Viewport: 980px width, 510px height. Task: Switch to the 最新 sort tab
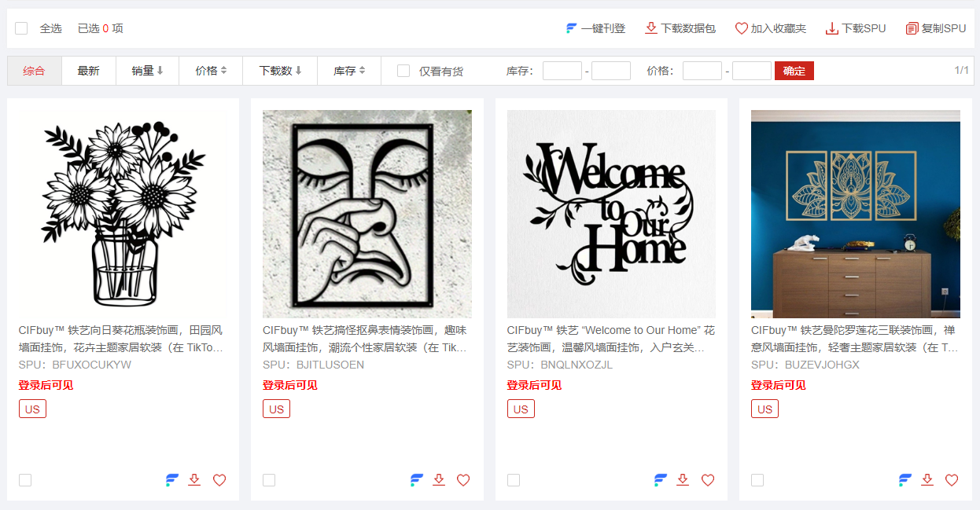click(x=89, y=71)
